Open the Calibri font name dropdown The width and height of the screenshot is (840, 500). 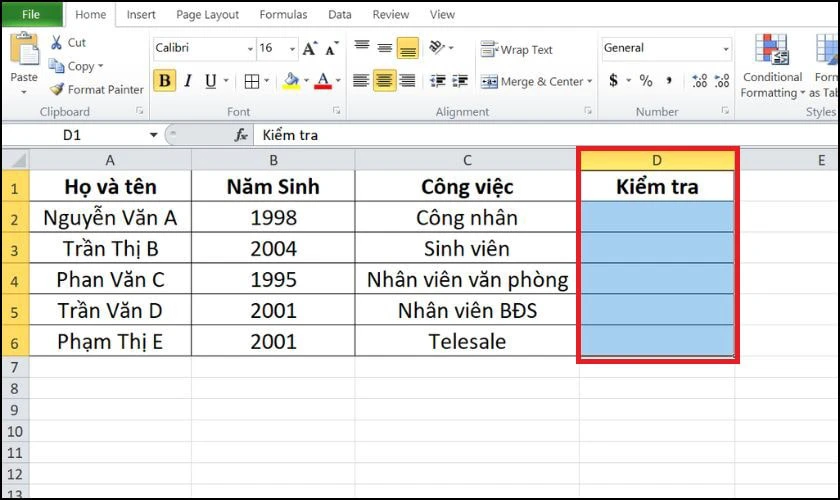tap(250, 49)
